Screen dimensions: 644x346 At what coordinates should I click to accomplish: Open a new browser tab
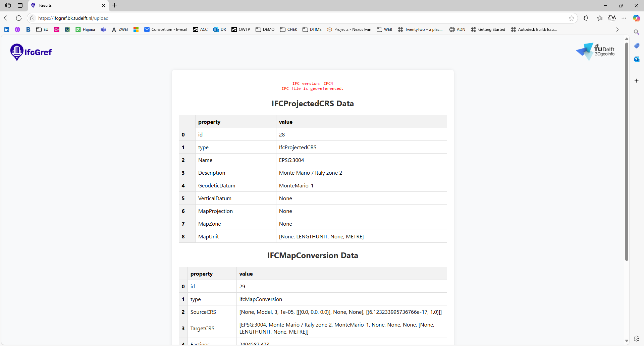pos(115,5)
